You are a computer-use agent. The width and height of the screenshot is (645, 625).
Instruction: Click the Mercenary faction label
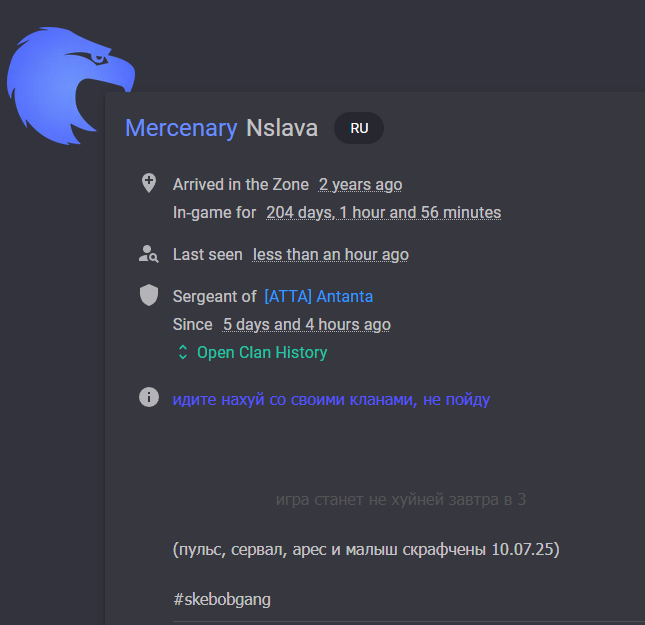pos(181,128)
